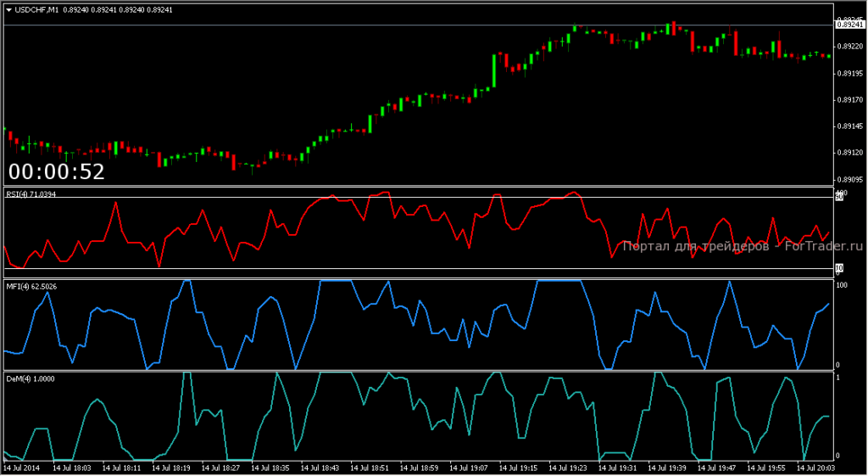Click the 14 Jul 19:55 time label
Viewport: 868px width, 476px height.
point(767,468)
